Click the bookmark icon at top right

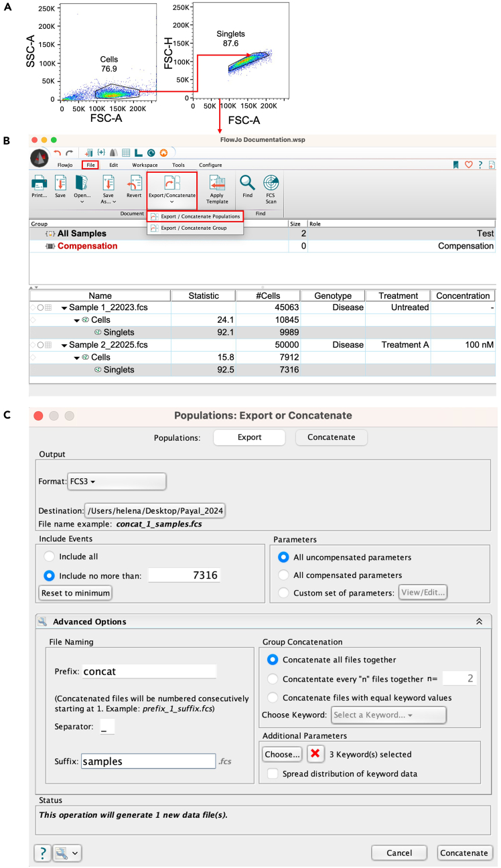456,164
